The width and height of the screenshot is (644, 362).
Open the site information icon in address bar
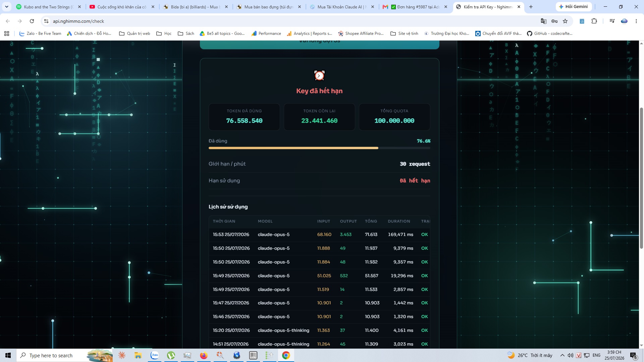46,21
